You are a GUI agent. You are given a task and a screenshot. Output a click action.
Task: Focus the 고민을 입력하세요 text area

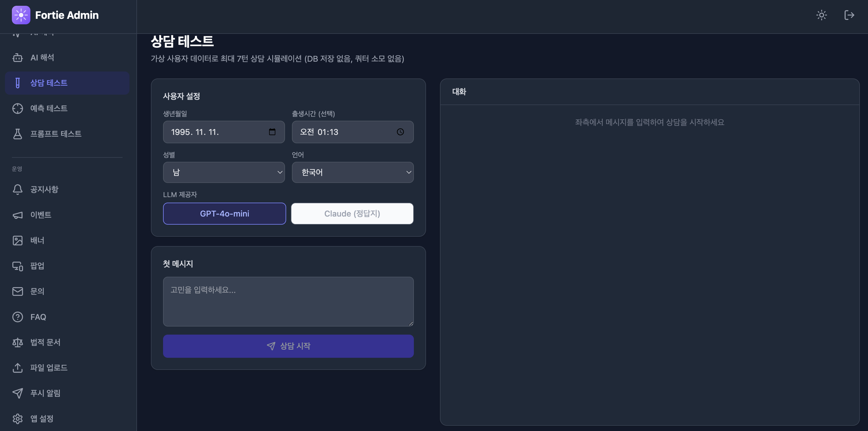[x=288, y=301]
